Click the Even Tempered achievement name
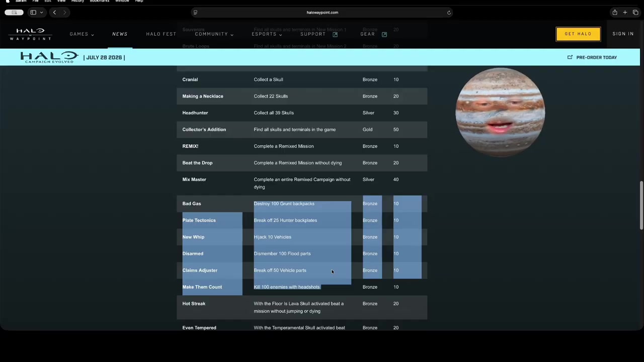 click(x=199, y=328)
